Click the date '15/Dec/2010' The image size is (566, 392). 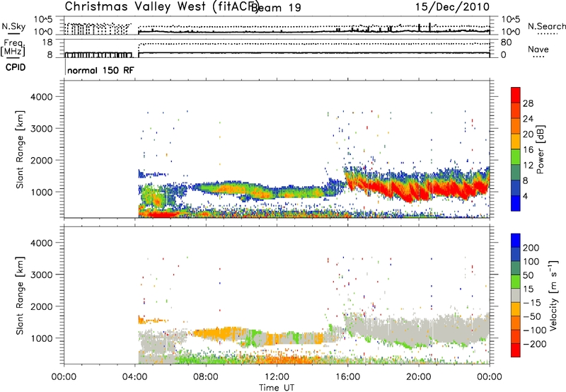click(452, 6)
